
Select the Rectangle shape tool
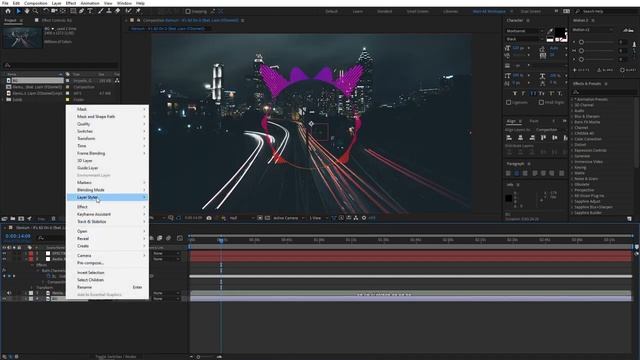point(73,11)
